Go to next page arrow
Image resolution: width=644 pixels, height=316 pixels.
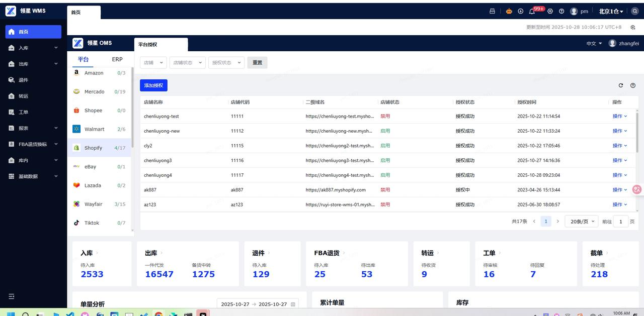click(557, 221)
